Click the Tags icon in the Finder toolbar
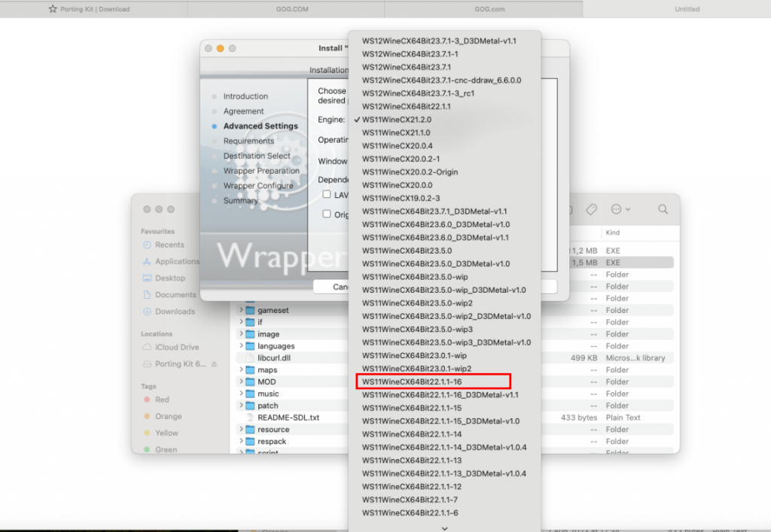Viewport: 771px width, 532px height. 592,208
